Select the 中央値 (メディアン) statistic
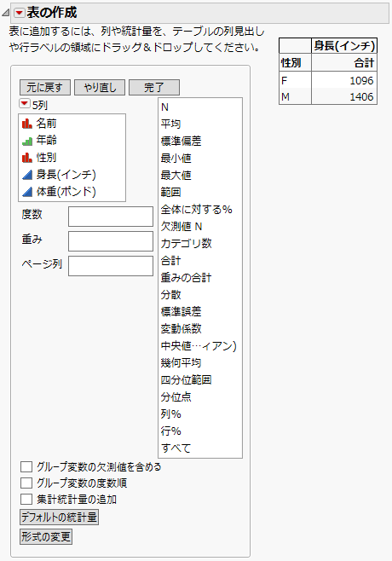 point(200,345)
